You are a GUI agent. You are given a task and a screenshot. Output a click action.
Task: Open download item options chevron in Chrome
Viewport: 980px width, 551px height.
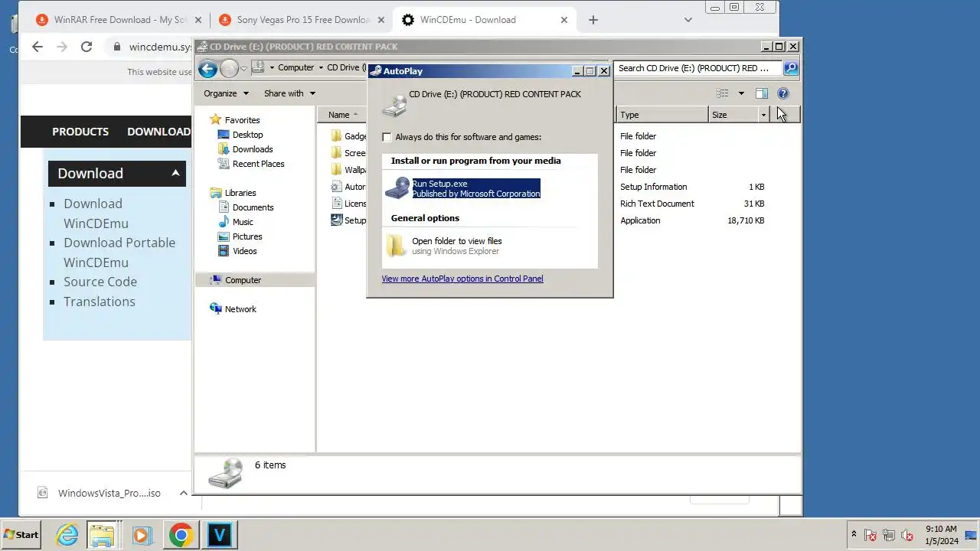pos(183,493)
